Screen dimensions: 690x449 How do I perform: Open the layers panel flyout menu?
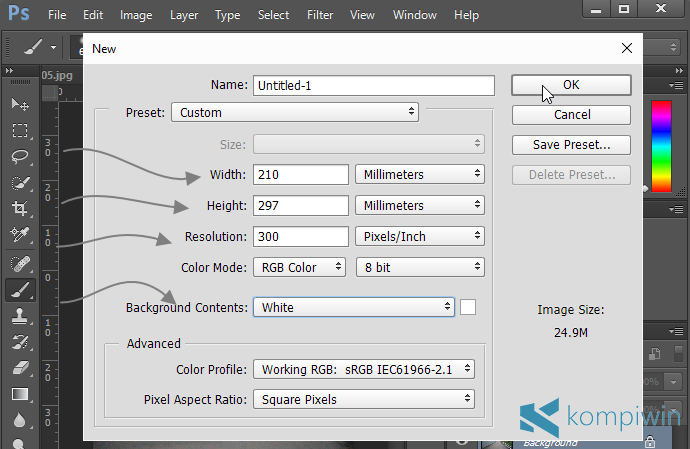tap(676, 331)
